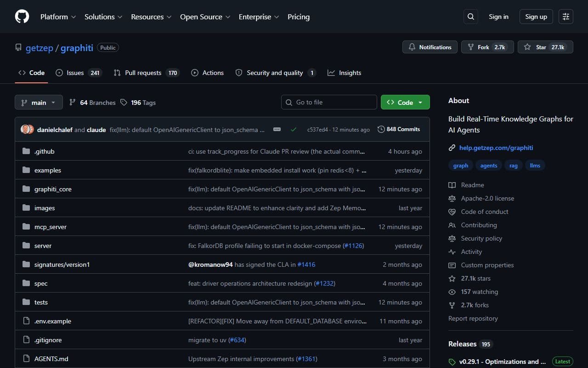This screenshot has height=368, width=588.
Task: Go to GitHub home via Octocat logo
Action: pyautogui.click(x=22, y=17)
